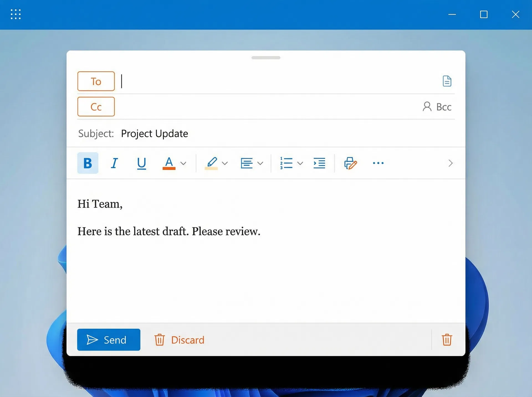Image resolution: width=532 pixels, height=397 pixels.
Task: Click the printer with pencil icon
Action: click(x=351, y=163)
